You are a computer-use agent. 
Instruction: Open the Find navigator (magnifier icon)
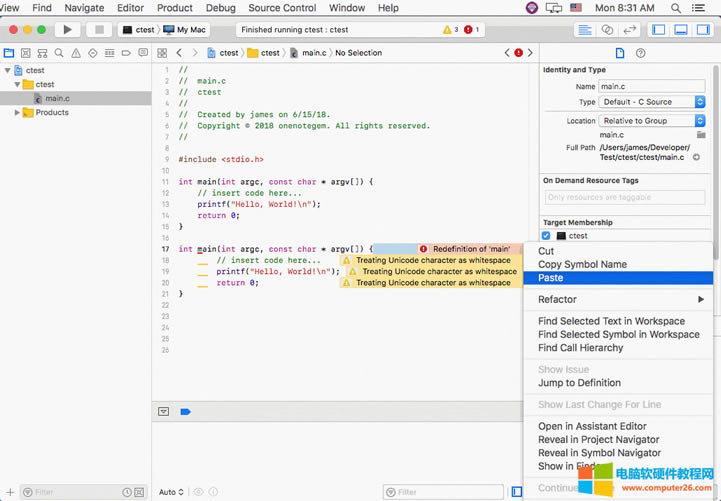[59, 53]
